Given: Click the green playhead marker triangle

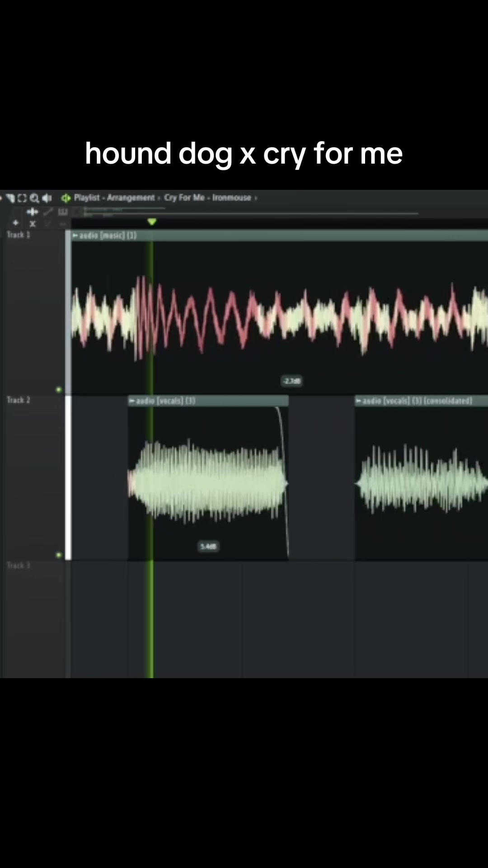Looking at the screenshot, I should [x=152, y=222].
